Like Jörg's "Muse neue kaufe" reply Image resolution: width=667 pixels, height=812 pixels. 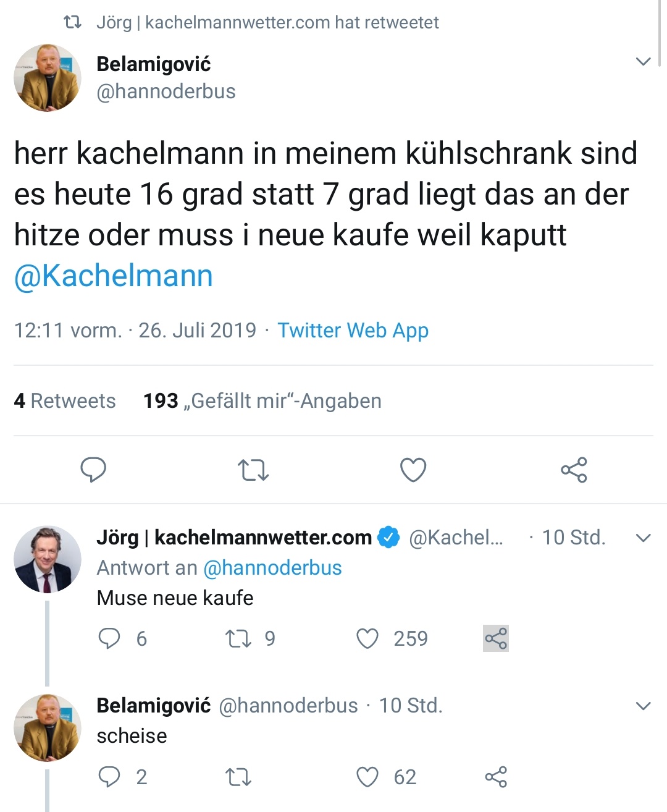[x=367, y=638]
